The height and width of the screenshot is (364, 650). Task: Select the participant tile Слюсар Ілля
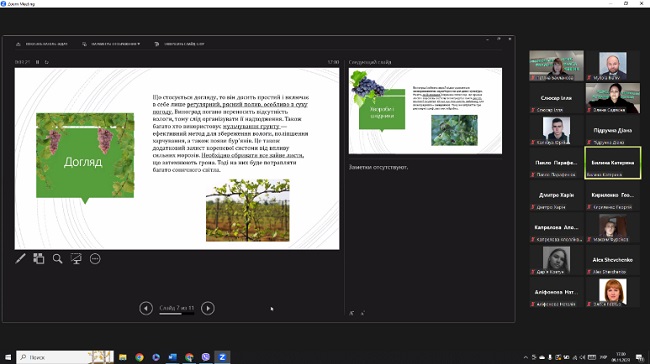556,98
